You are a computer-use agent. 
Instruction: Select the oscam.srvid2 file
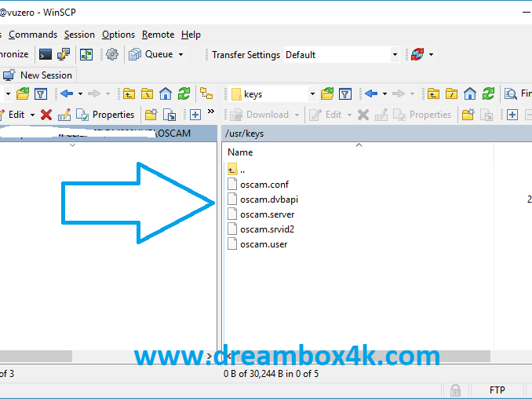click(x=261, y=229)
